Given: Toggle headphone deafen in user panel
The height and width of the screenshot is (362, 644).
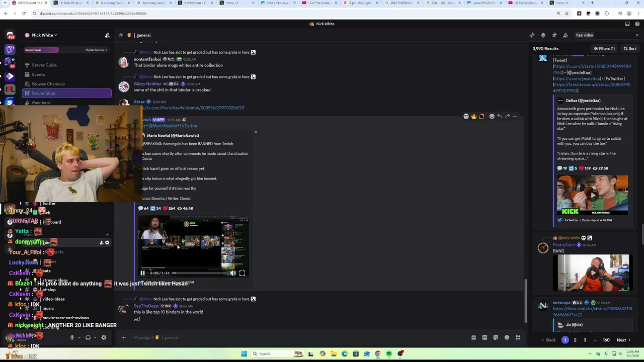Looking at the screenshot, I should pos(88,337).
